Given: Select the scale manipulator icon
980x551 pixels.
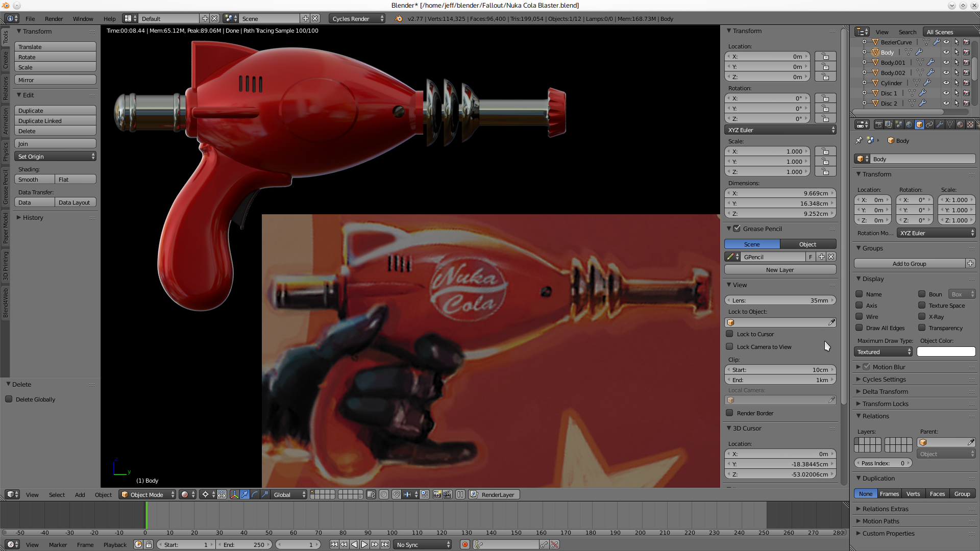Looking at the screenshot, I should pos(265,494).
